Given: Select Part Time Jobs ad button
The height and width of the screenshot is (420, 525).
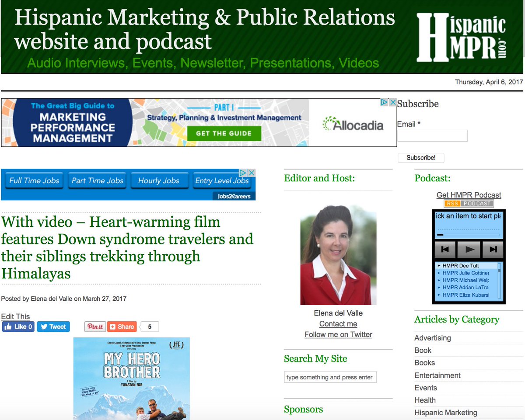Looking at the screenshot, I should [x=98, y=180].
